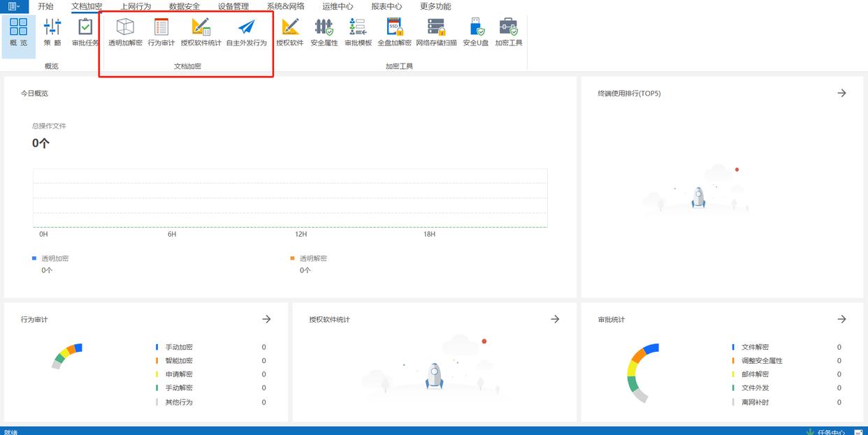868x435 pixels.
Task: Switch to the 数据安全 tab
Action: (x=184, y=6)
